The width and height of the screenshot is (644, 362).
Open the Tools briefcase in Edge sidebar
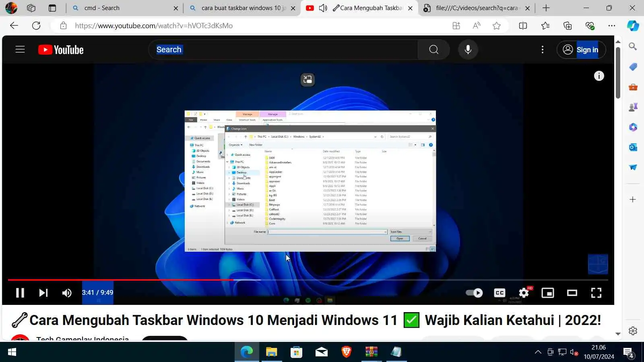(633, 87)
